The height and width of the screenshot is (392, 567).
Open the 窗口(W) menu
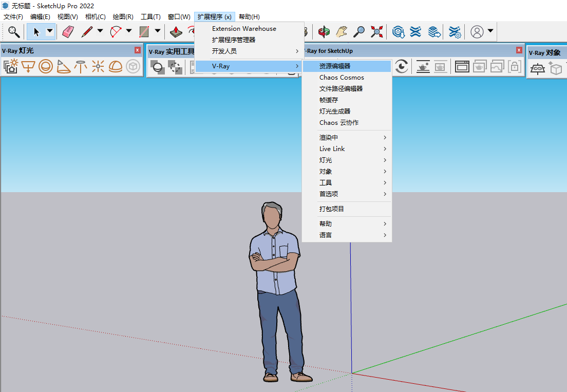point(179,16)
